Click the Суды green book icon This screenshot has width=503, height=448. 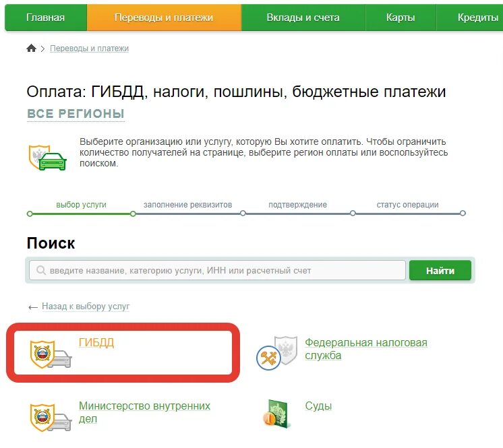pos(277,414)
